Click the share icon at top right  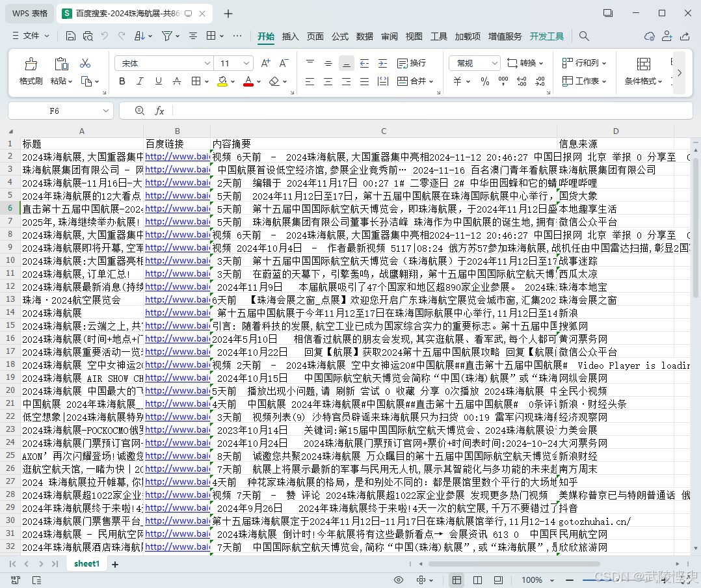click(685, 36)
